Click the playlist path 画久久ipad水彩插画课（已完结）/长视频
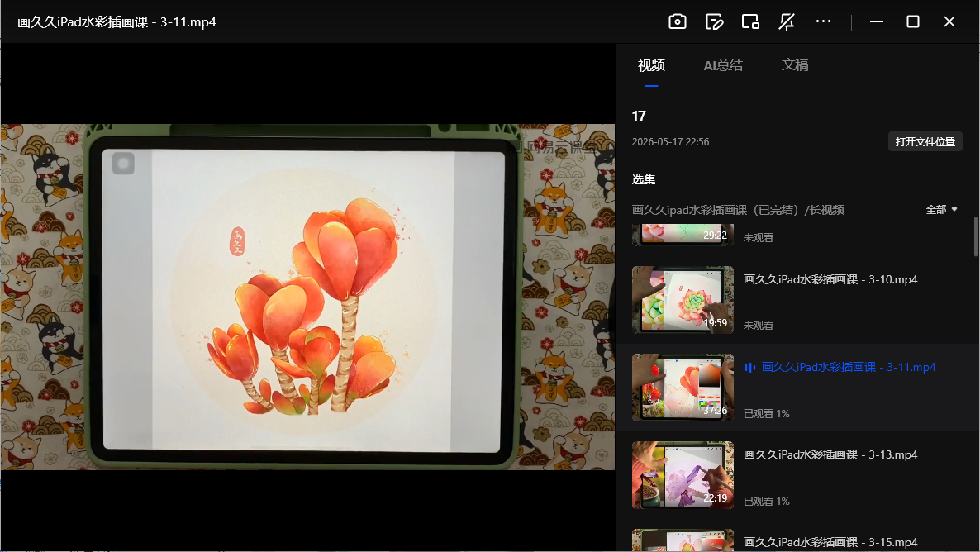 tap(738, 210)
